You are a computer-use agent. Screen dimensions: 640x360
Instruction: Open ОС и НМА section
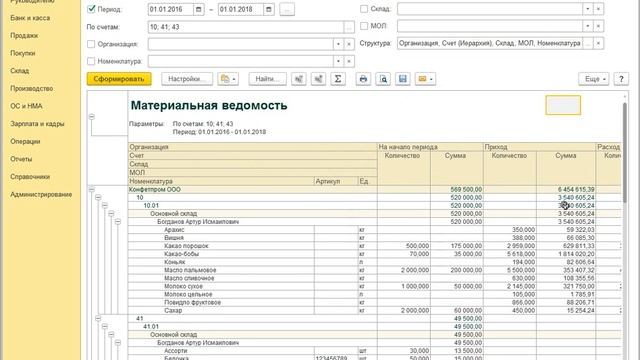(26, 106)
